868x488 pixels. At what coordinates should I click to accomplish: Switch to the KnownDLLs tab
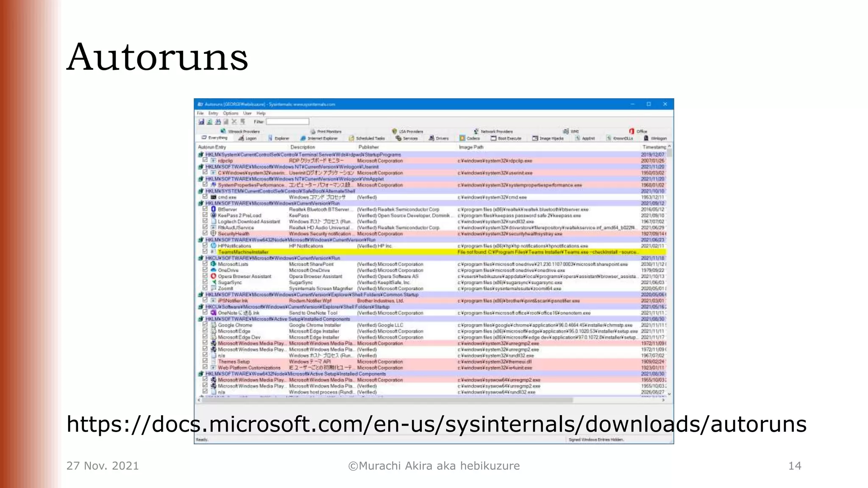pos(620,138)
